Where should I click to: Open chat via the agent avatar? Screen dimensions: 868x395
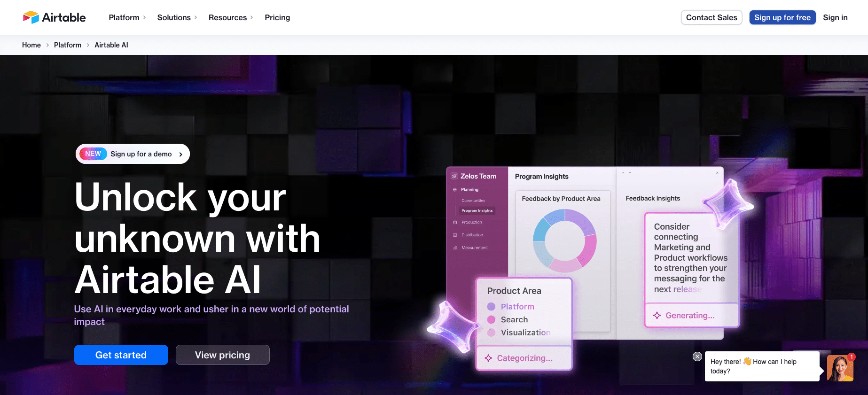click(840, 368)
